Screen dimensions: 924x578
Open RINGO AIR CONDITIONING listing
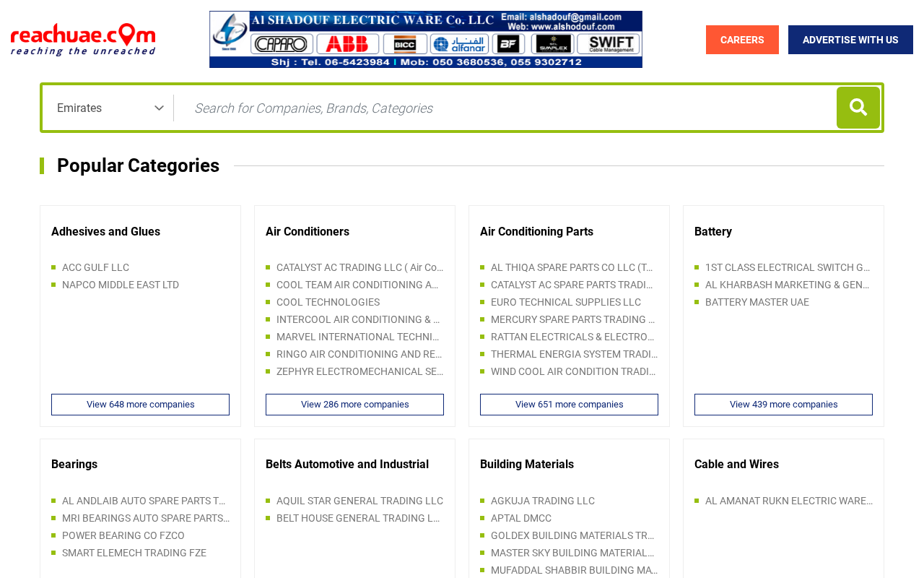(359, 354)
